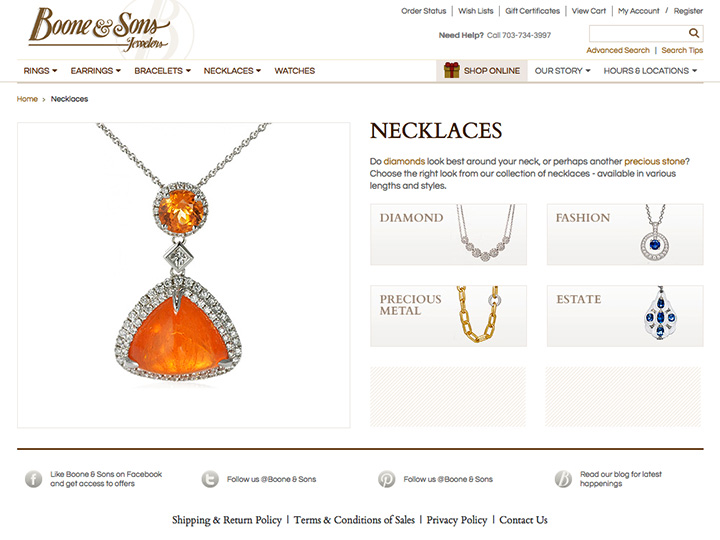Open the Facebook social icon

(x=34, y=479)
